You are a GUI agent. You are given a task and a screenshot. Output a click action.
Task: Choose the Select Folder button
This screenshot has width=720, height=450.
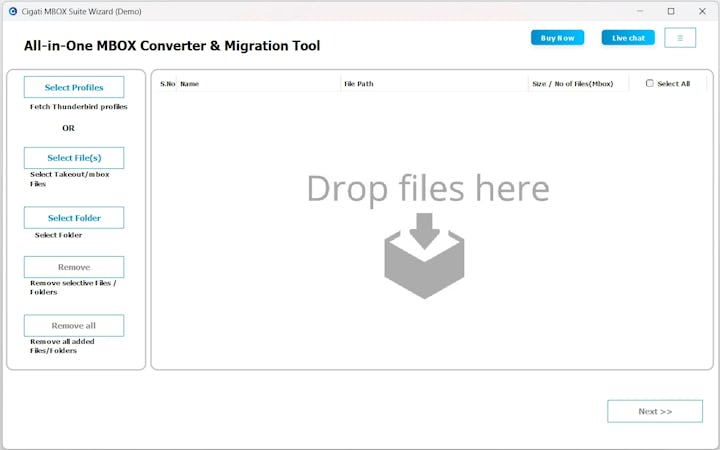[x=74, y=218]
